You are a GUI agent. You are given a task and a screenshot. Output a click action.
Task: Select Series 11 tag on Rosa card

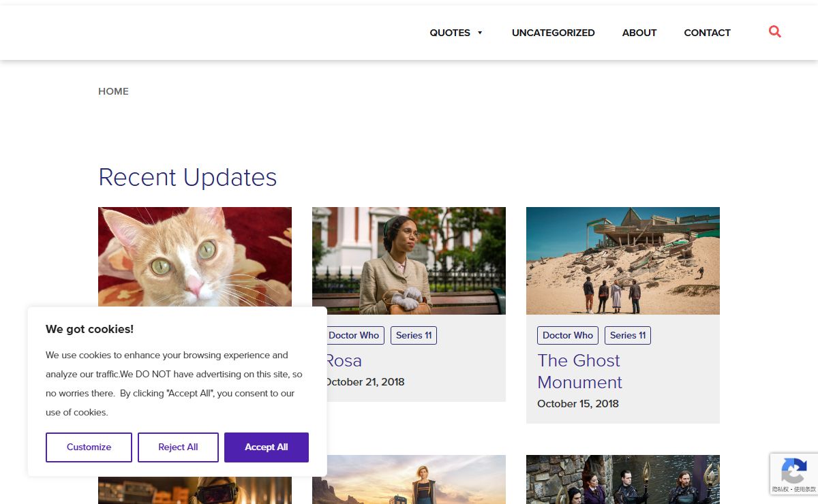point(414,335)
